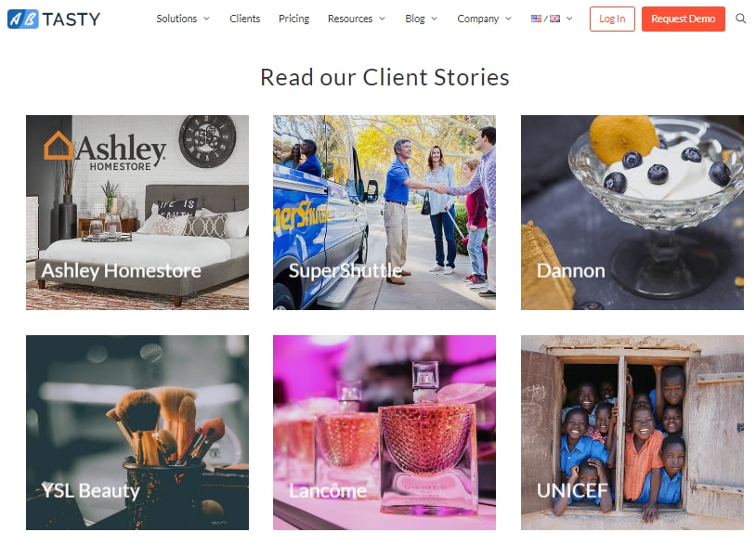View the Dannon client story tile
This screenshot has height=545, width=756.
point(632,213)
